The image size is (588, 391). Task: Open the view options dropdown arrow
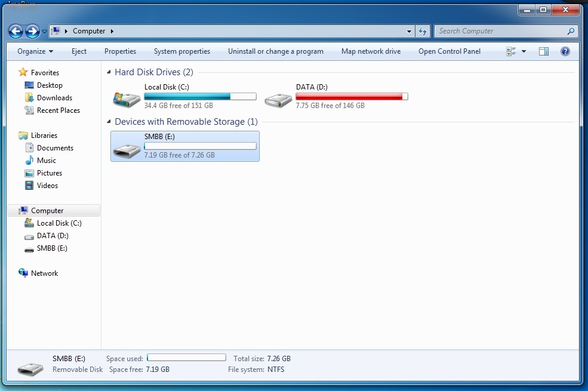(x=524, y=51)
